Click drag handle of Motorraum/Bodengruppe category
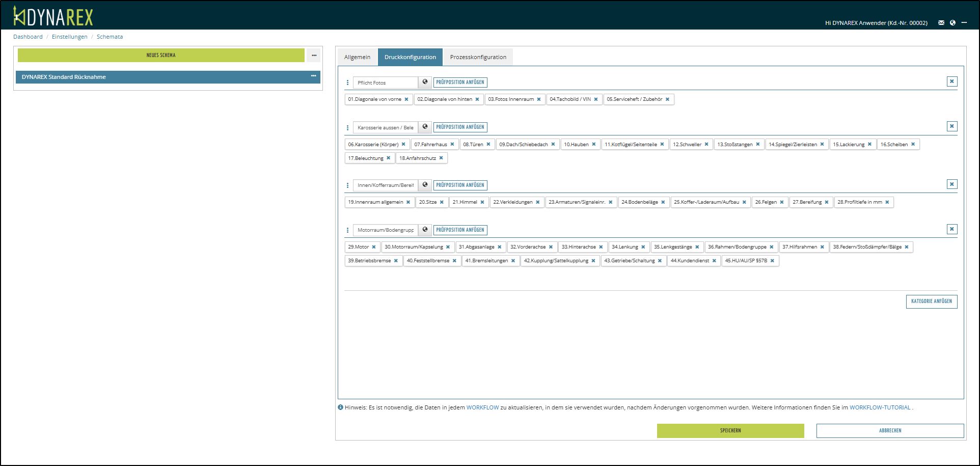Image resolution: width=980 pixels, height=466 pixels. click(348, 230)
